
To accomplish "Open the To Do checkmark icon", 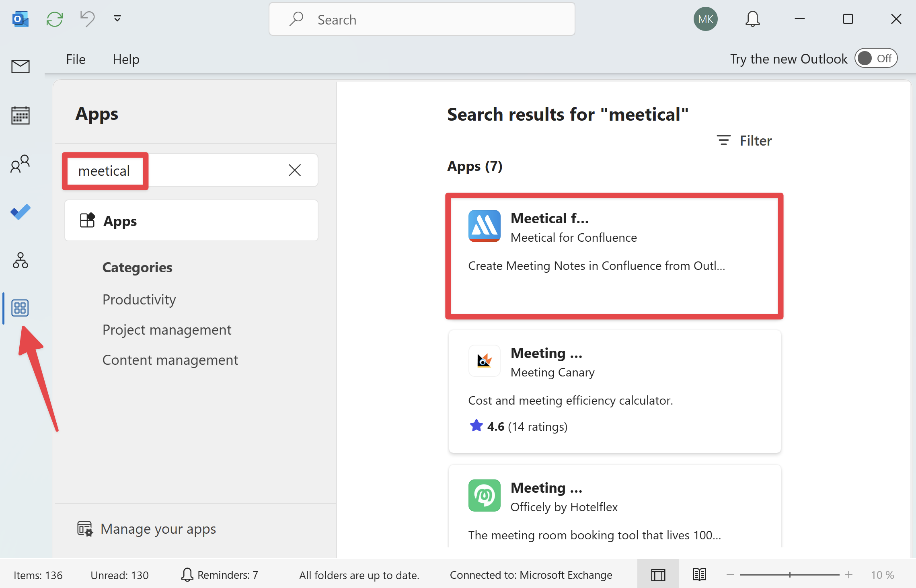I will tap(21, 212).
